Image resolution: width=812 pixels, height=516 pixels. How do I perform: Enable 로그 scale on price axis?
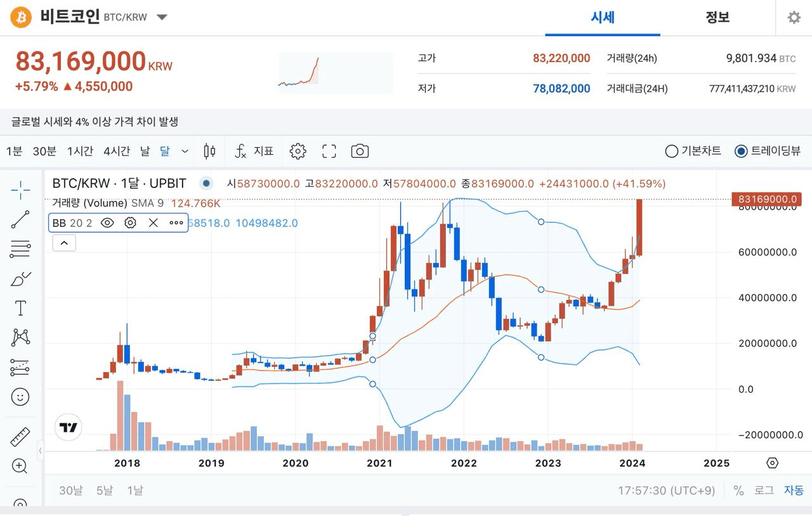pyautogui.click(x=764, y=490)
